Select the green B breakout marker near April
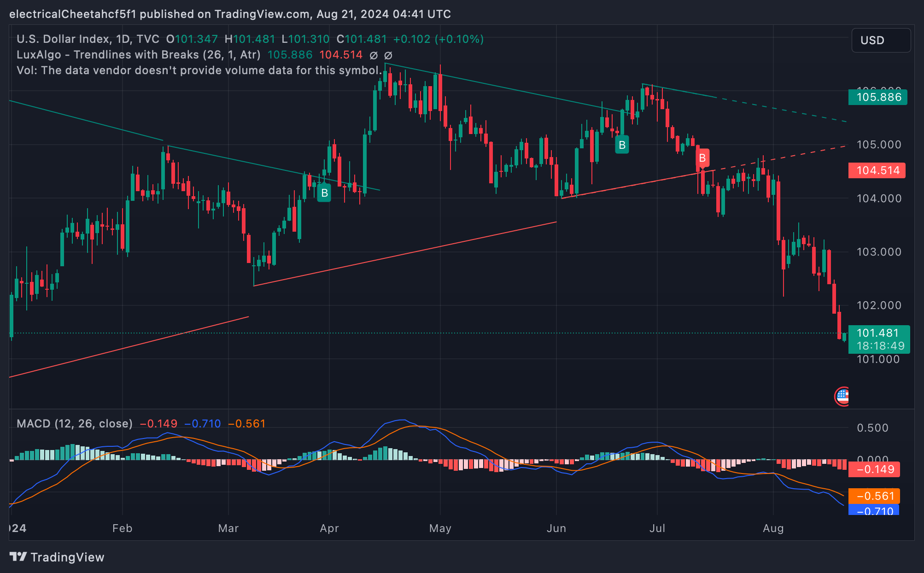The width and height of the screenshot is (924, 573). pos(325,194)
